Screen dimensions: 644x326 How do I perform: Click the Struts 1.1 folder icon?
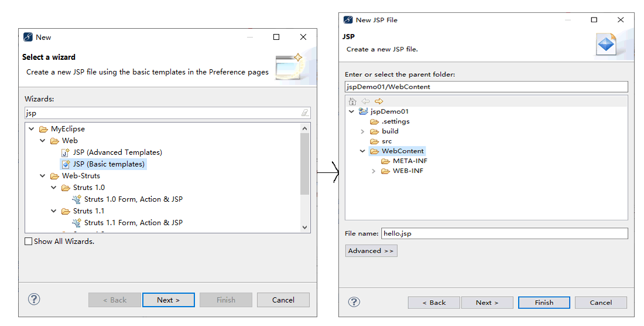[66, 211]
